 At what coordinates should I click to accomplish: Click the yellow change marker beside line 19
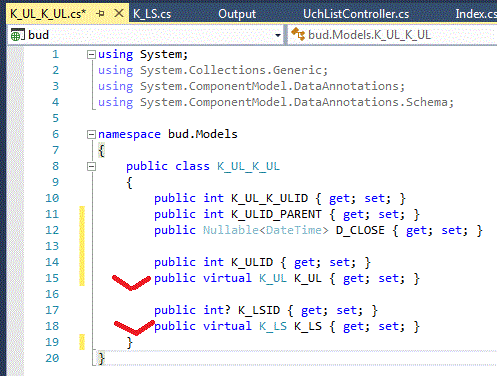click(x=82, y=342)
